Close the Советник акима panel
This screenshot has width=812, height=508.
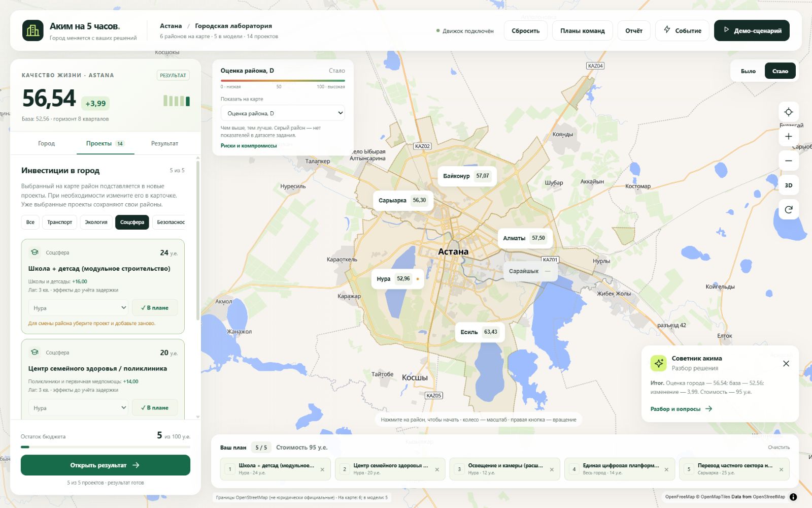(786, 364)
